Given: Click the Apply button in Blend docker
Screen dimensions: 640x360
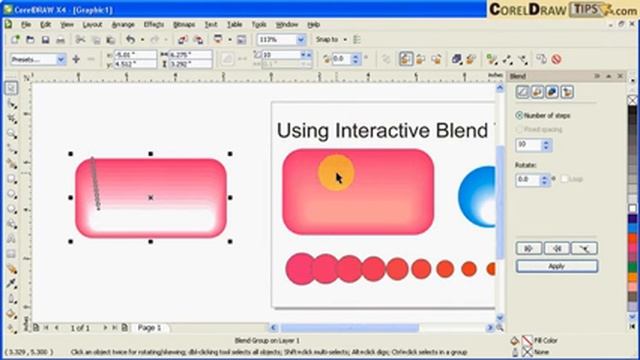Looking at the screenshot, I should [x=557, y=266].
